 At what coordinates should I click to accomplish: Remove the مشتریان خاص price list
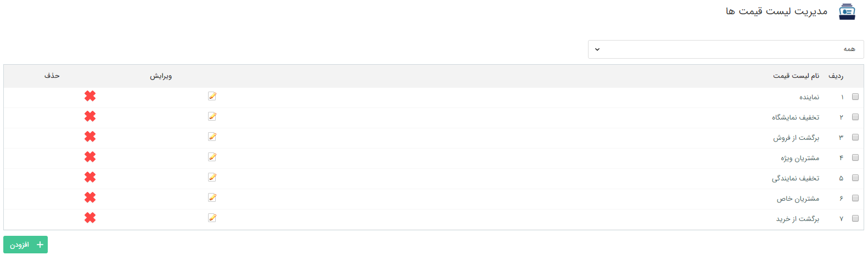(x=90, y=197)
